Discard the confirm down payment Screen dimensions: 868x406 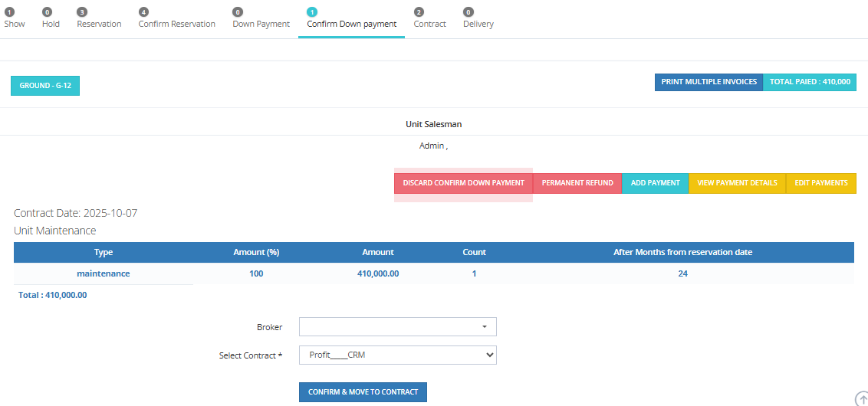pos(463,184)
